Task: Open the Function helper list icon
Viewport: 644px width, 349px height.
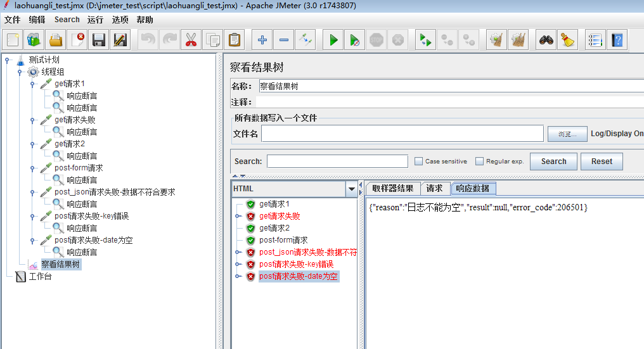Action: (595, 40)
